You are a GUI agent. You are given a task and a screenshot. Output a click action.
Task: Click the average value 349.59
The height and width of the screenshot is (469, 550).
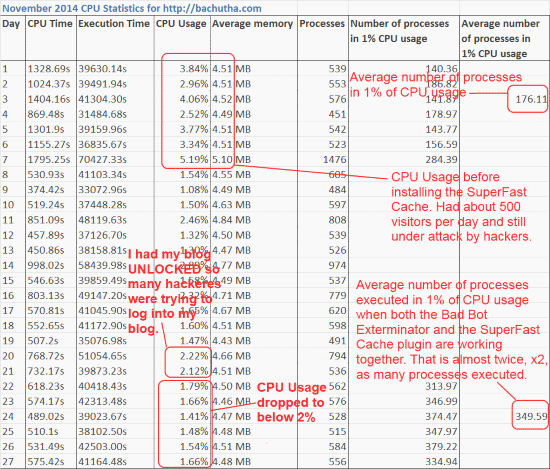point(531,416)
